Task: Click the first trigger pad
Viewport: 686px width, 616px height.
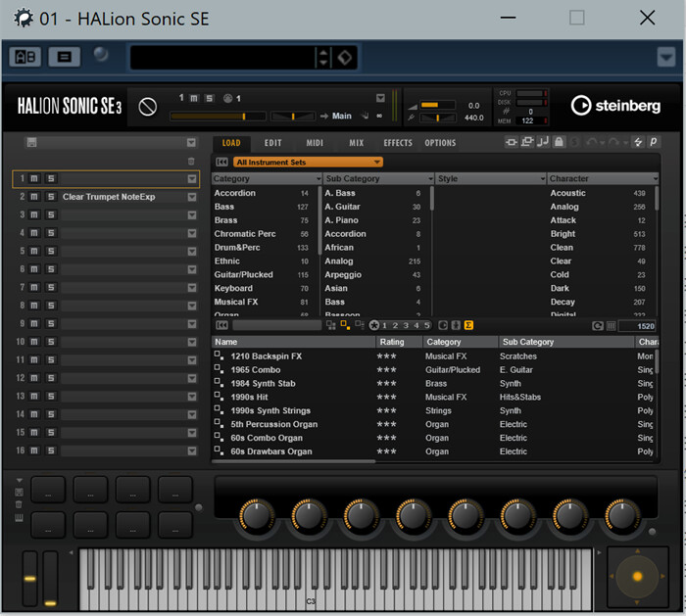Action: pyautogui.click(x=48, y=490)
